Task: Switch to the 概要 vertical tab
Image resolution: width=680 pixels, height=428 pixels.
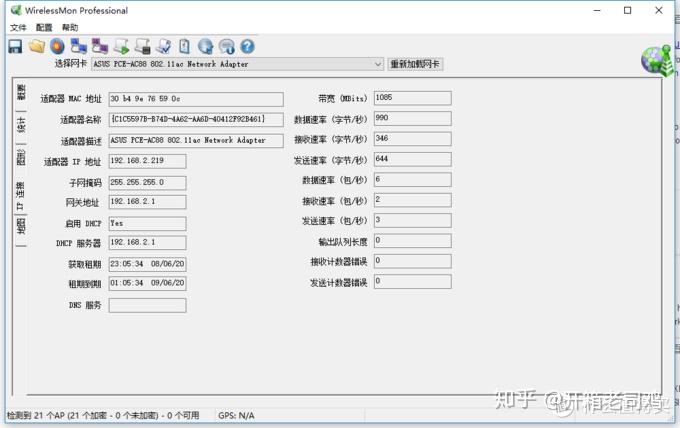Action: coord(21,93)
